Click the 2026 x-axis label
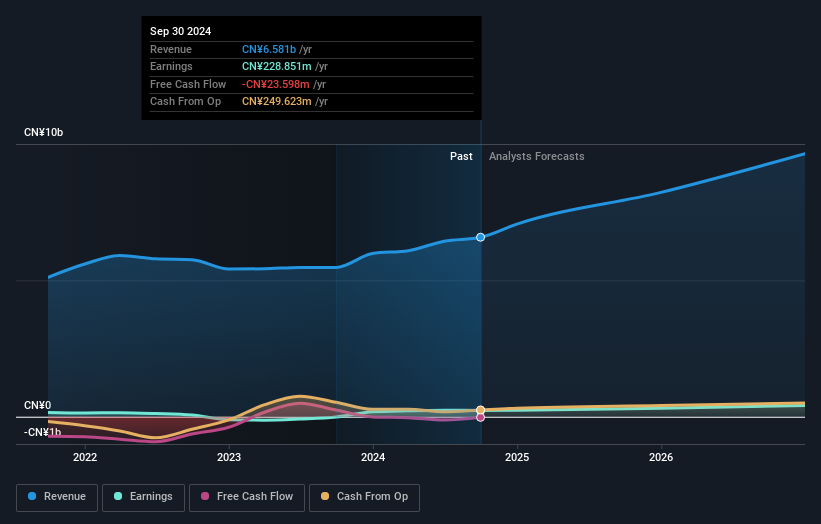The image size is (821, 524). 661,457
